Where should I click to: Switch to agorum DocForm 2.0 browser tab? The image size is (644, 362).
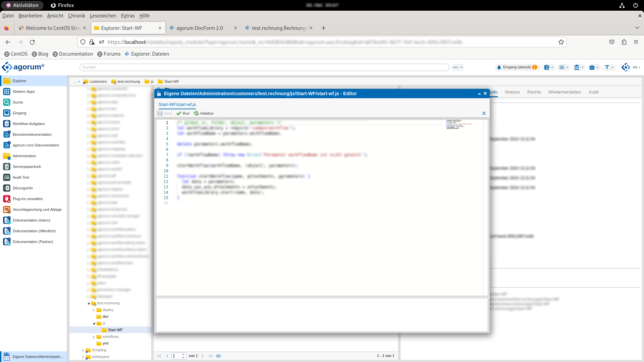coord(203,28)
